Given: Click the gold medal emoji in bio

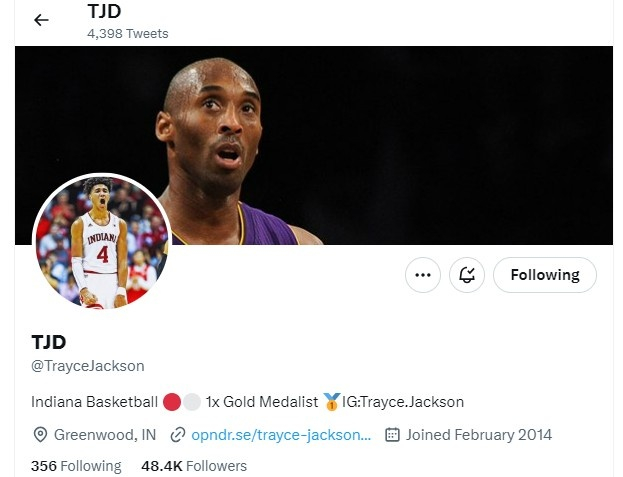Looking at the screenshot, I should [x=331, y=402].
